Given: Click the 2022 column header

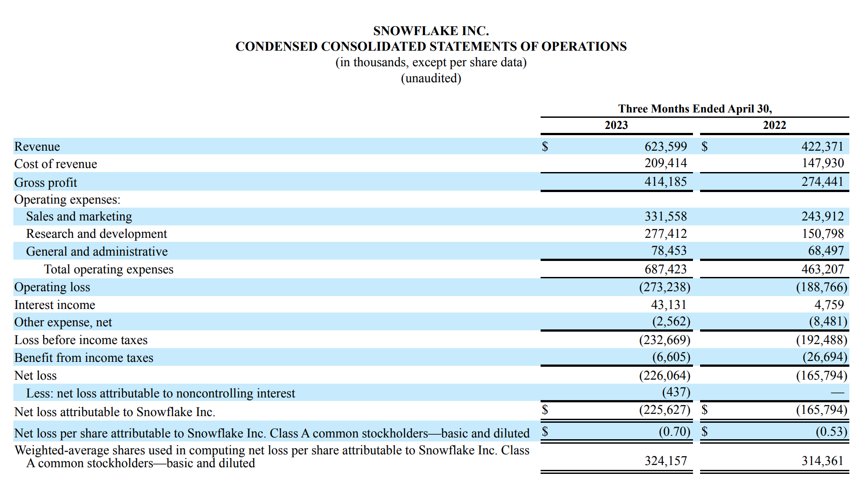Looking at the screenshot, I should point(774,125).
